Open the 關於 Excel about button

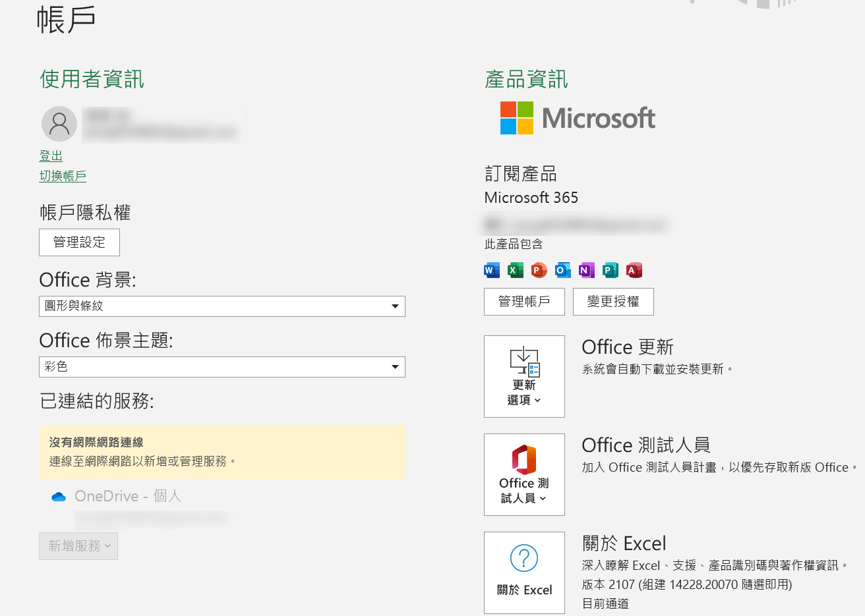pos(524,573)
